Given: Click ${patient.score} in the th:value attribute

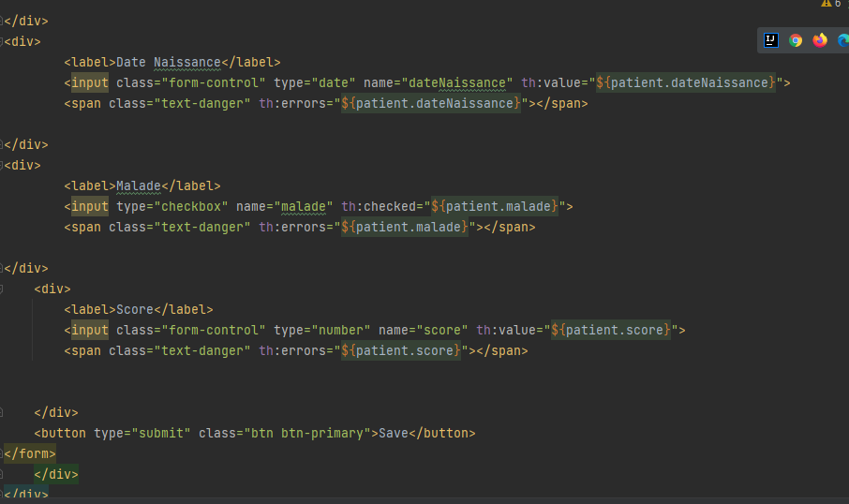Looking at the screenshot, I should pyautogui.click(x=611, y=331).
